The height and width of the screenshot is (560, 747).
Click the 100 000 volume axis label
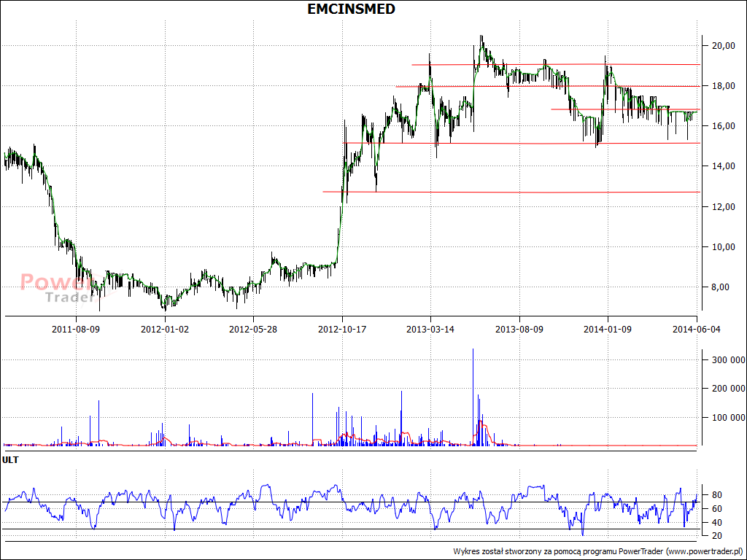pyautogui.click(x=729, y=418)
